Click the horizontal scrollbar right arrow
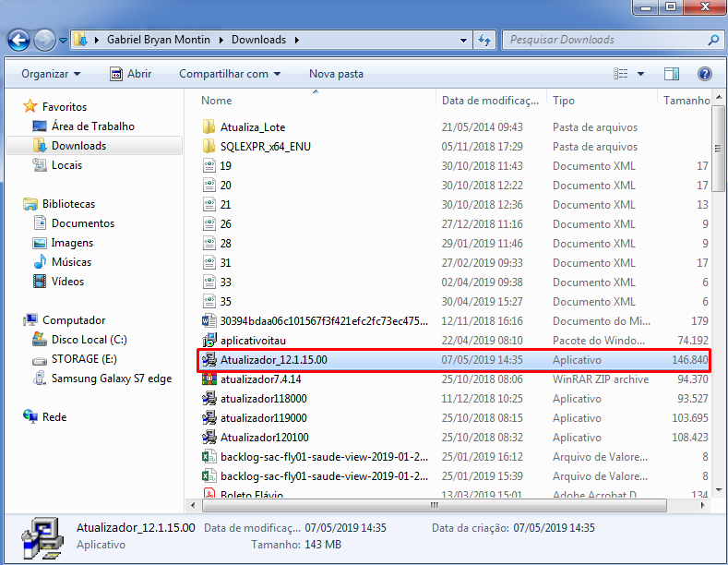 (x=702, y=505)
